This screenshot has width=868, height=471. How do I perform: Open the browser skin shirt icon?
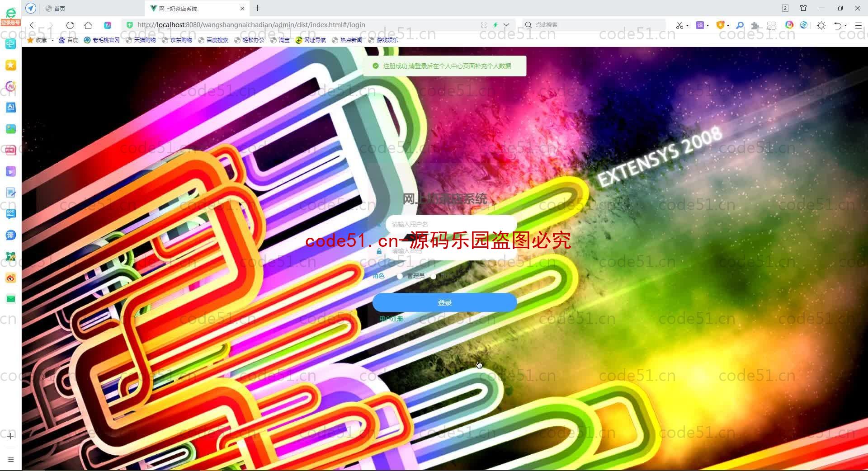coord(803,8)
